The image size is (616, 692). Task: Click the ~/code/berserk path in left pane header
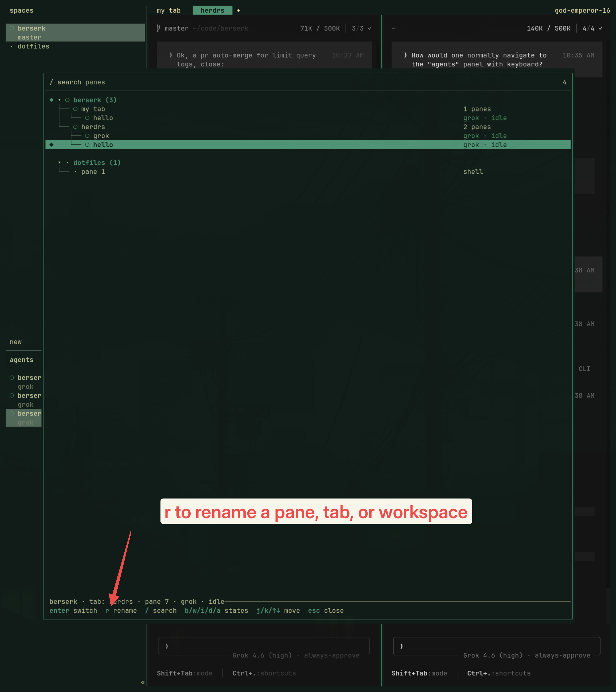(x=221, y=29)
